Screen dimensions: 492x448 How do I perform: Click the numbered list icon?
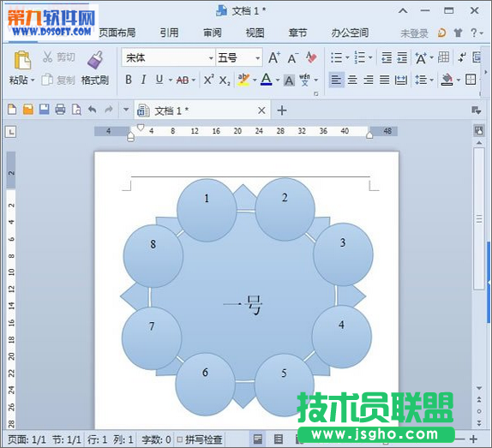pos(360,57)
